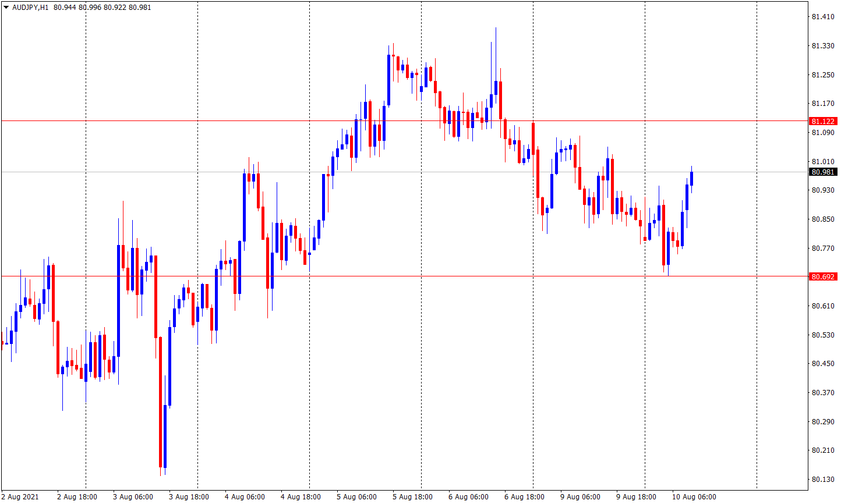841x504 pixels.
Task: Select the red 81.122 price tag
Action: 823,121
